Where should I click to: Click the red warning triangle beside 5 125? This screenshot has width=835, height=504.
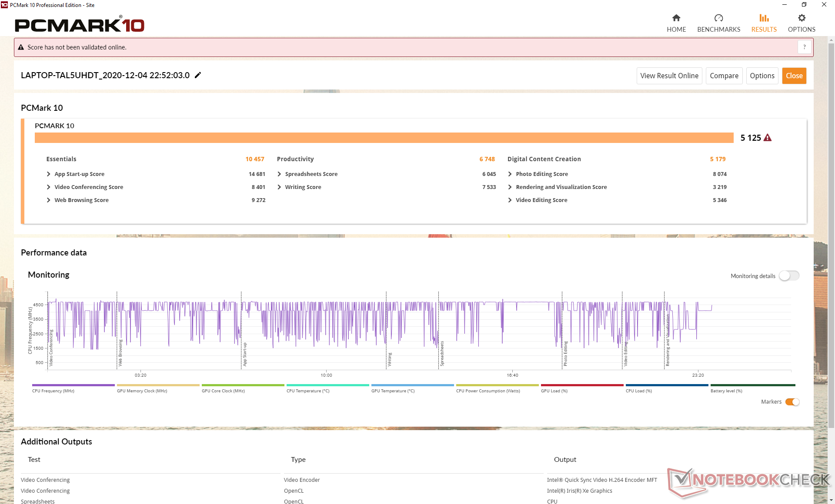[768, 138]
